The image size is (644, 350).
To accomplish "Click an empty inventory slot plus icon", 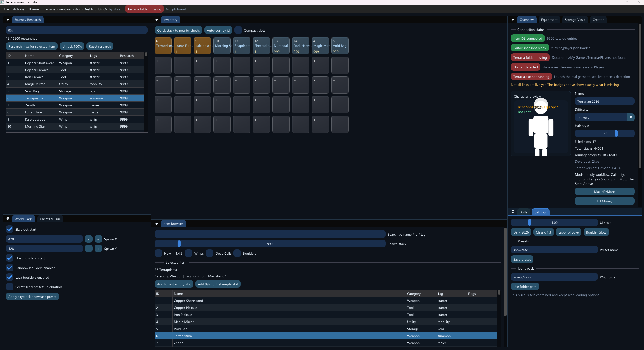I will (x=163, y=65).
